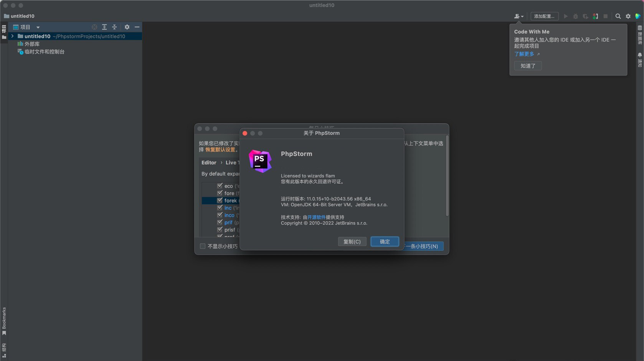Click 'Licensed to wizards flam' text
Viewport: 644px width, 361px height.
coord(308,176)
